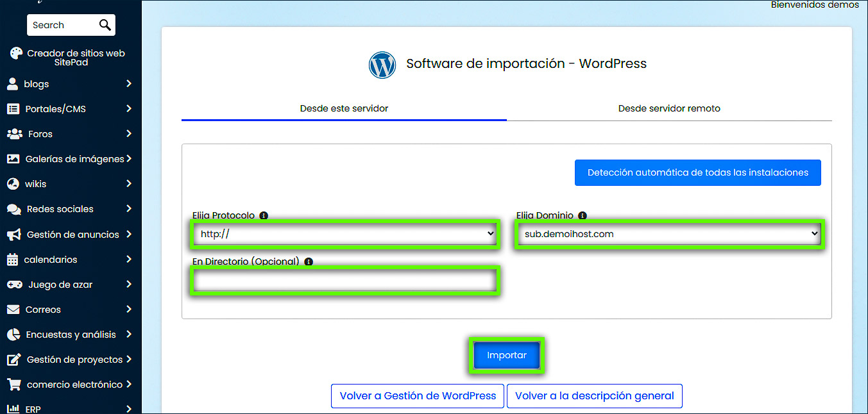This screenshot has height=414, width=868.
Task: Click the Foros people icon
Action: (15, 133)
